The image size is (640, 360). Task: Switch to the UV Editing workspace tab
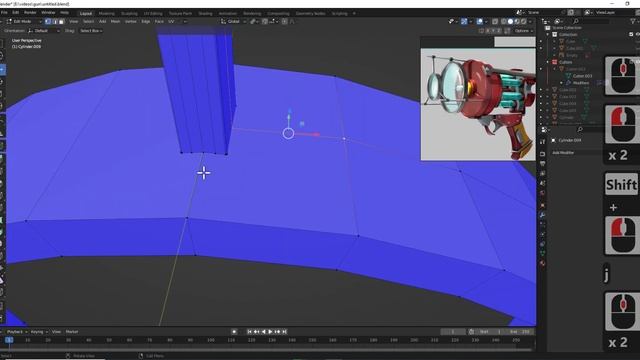153,13
